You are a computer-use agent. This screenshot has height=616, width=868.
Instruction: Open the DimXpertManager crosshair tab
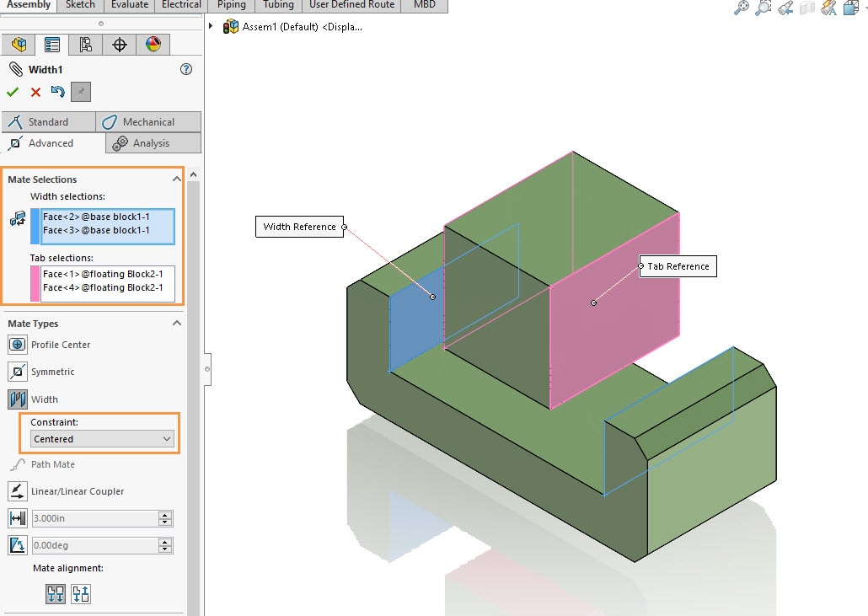(x=120, y=45)
